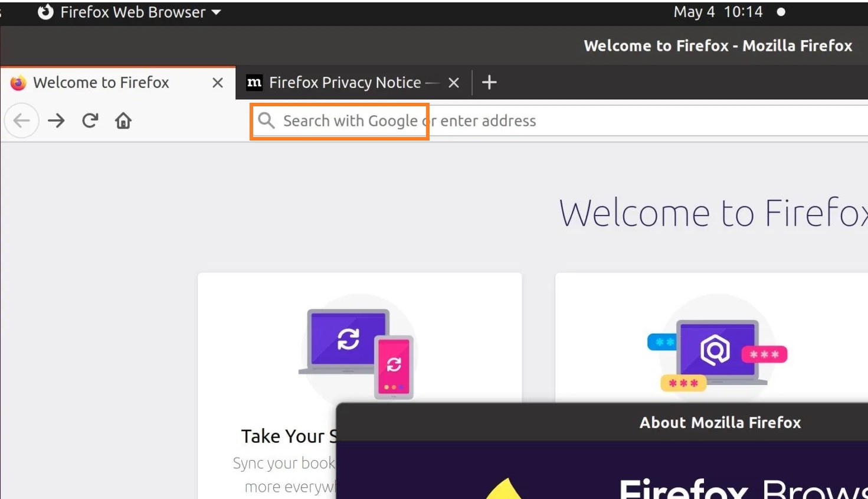
Task: Click the 'Sync your book' card description
Action: pyautogui.click(x=284, y=463)
